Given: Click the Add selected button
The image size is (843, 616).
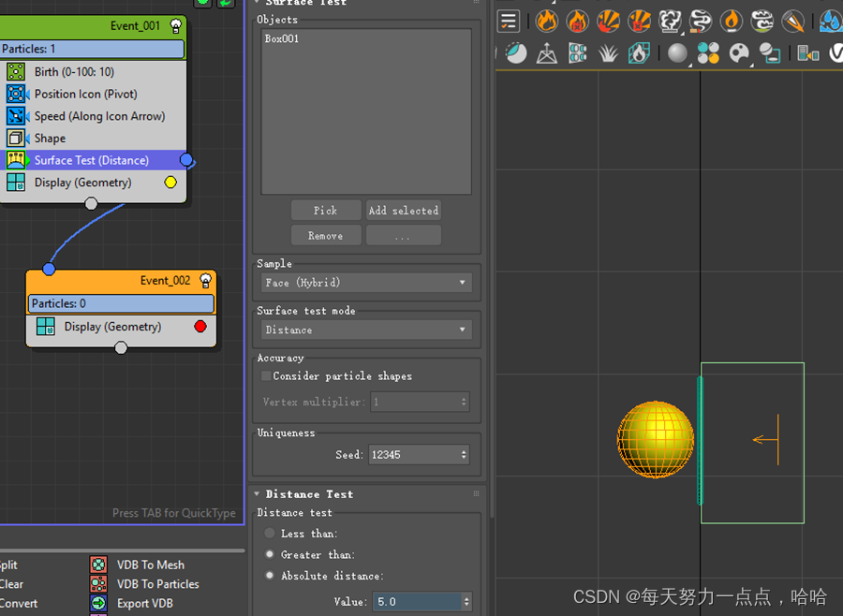Looking at the screenshot, I should [x=403, y=211].
